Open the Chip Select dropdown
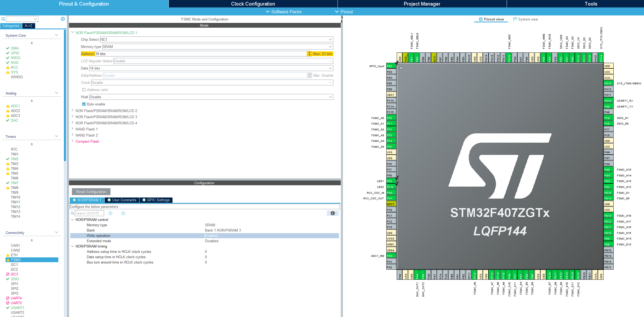The height and width of the screenshot is (317, 644). pos(330,39)
